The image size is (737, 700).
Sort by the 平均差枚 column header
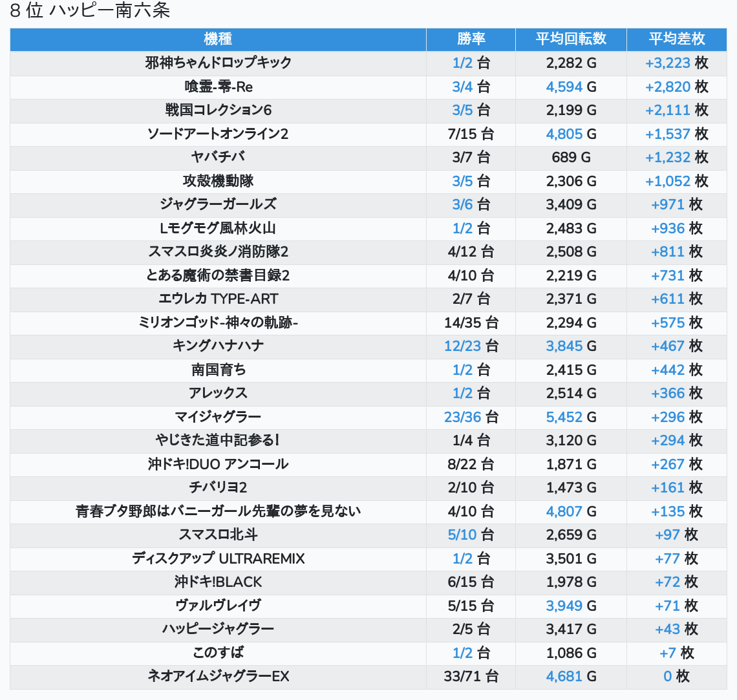coord(677,39)
